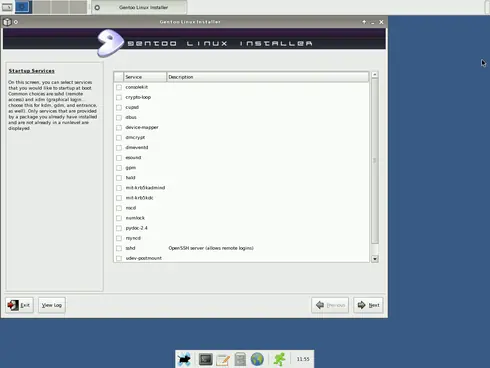Enable the dmcrypt service checkbox
Viewport: 490px width, 368px height.
119,138
